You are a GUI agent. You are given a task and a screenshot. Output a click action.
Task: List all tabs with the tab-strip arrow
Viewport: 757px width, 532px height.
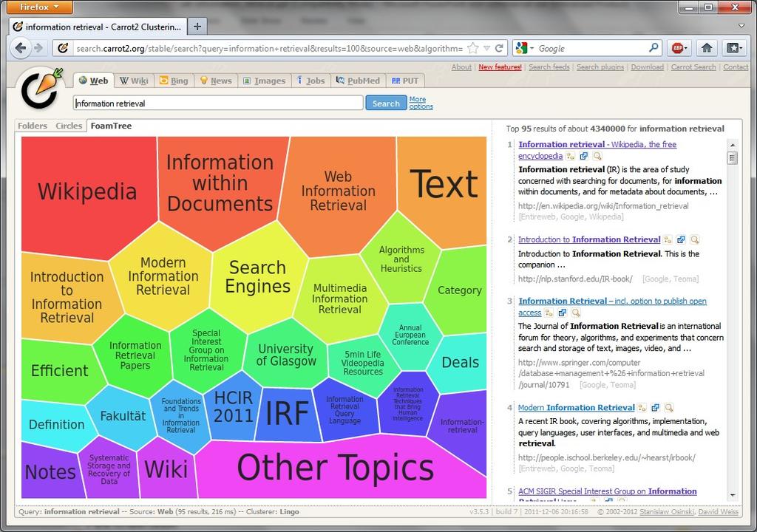[741, 26]
